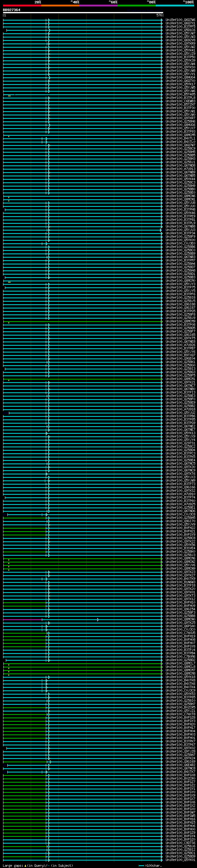Click the white query sequence bar
The height and width of the screenshot is (868, 197).
(x=83, y=13)
